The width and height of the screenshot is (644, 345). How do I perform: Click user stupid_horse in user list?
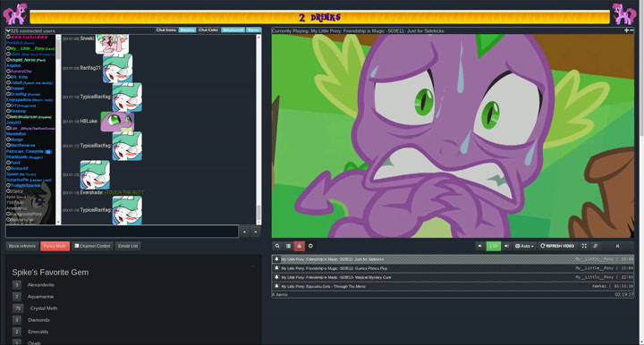point(23,60)
